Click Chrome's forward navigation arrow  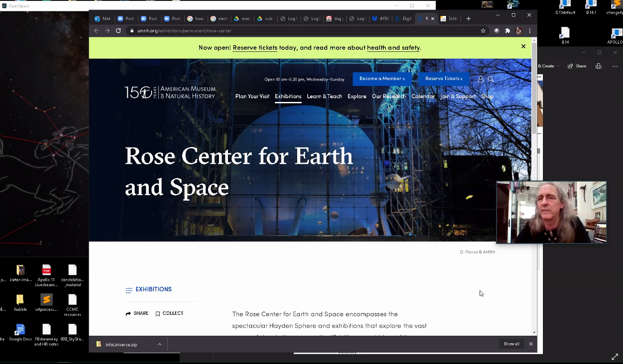(x=107, y=30)
